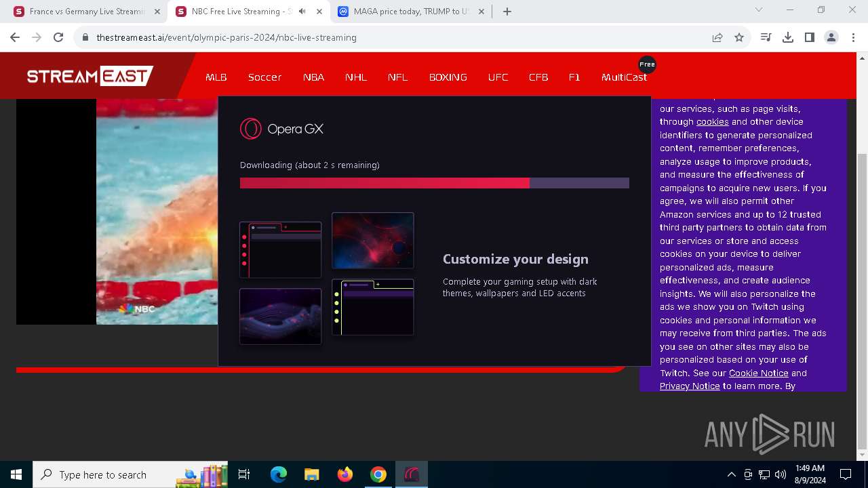868x488 pixels.
Task: Open the Soccer menu item
Action: (264, 77)
